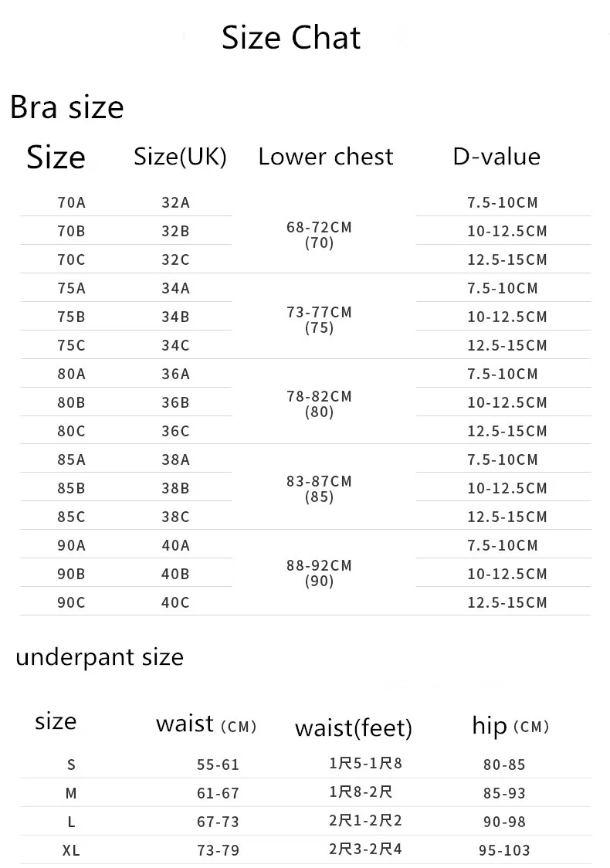Select the 38C UK size cell
This screenshot has height=868, width=610.
pyautogui.click(x=175, y=517)
